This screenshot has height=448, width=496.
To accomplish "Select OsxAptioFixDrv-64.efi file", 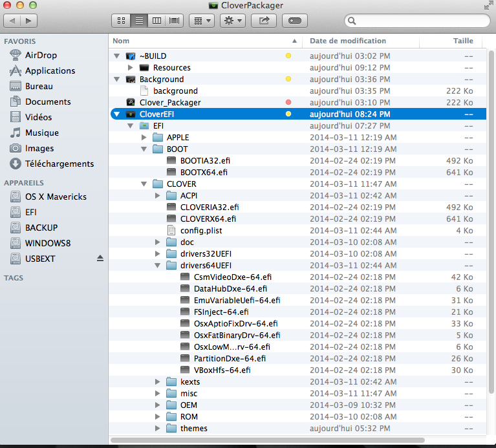I will pyautogui.click(x=297, y=323).
